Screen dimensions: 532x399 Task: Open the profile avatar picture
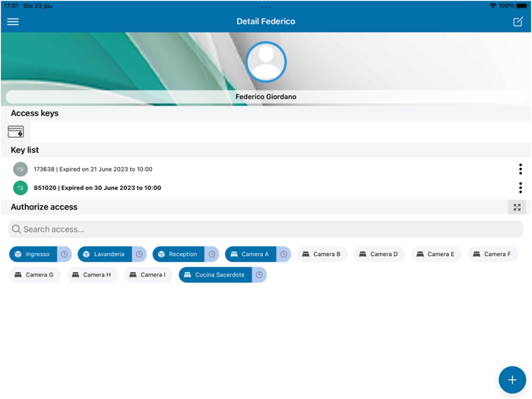click(x=266, y=62)
